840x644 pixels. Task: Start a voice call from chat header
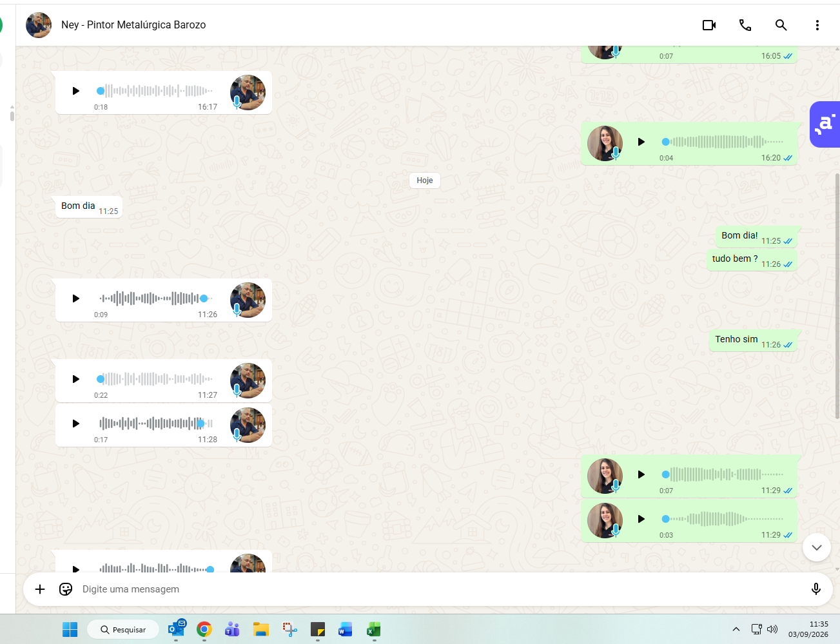coord(745,25)
